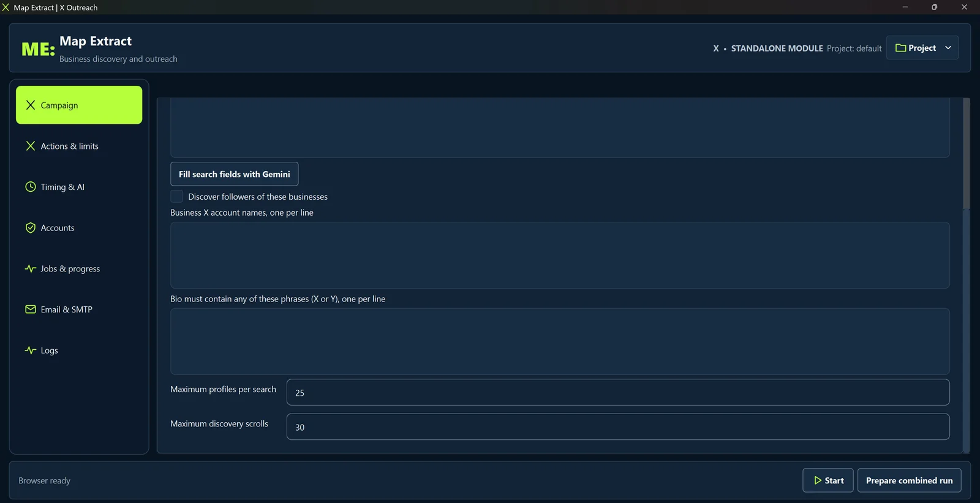
Task: Click the Maximum discovery scrolls label
Action: coord(219,423)
